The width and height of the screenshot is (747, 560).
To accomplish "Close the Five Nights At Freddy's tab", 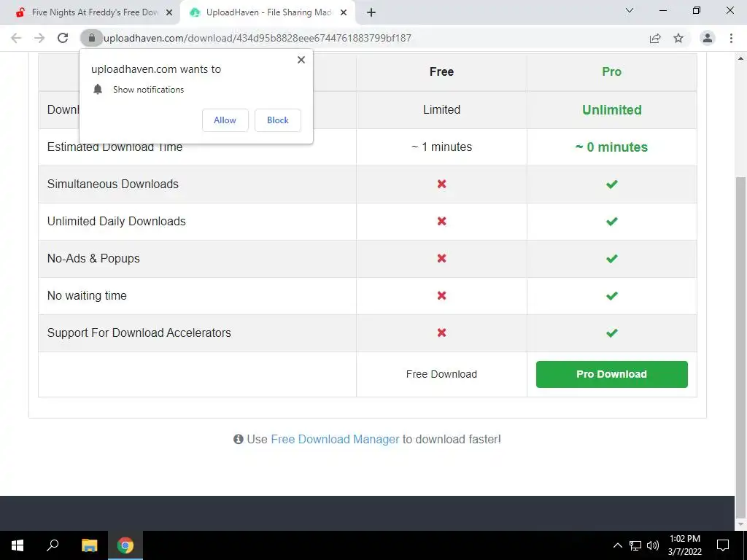I will pos(169,12).
